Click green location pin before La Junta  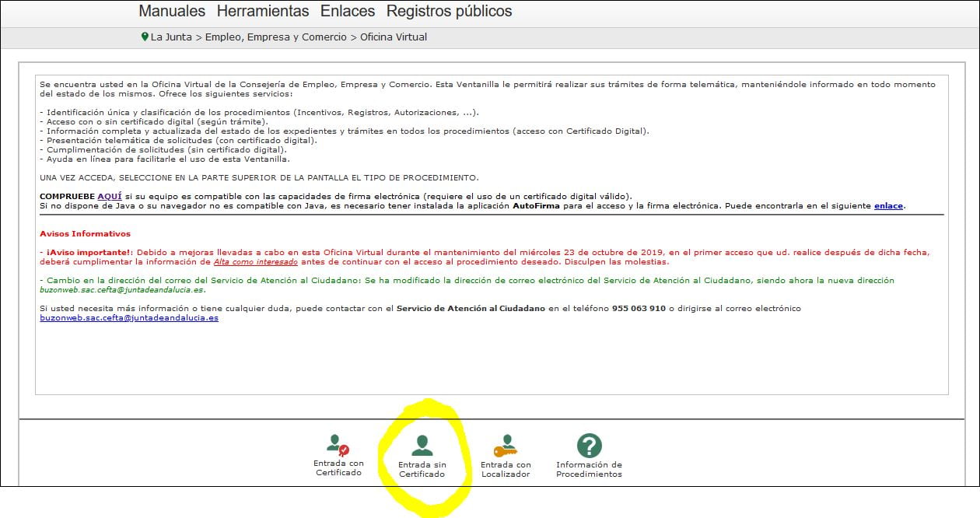[x=145, y=37]
